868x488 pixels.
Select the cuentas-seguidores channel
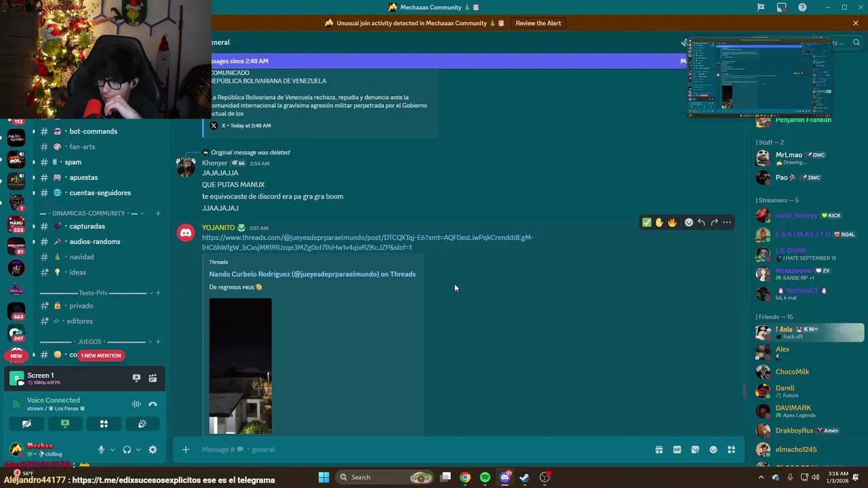click(x=99, y=192)
